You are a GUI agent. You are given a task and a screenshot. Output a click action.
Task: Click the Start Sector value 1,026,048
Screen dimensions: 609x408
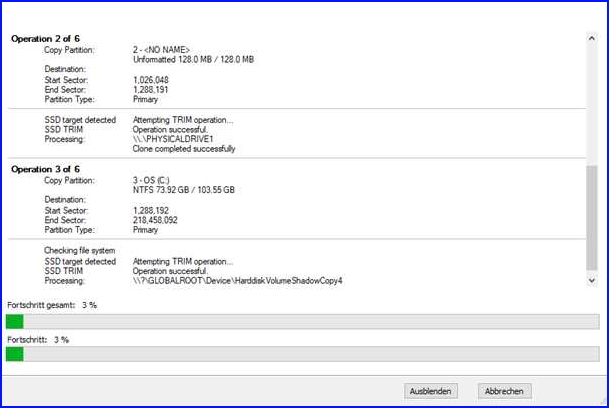(150, 78)
